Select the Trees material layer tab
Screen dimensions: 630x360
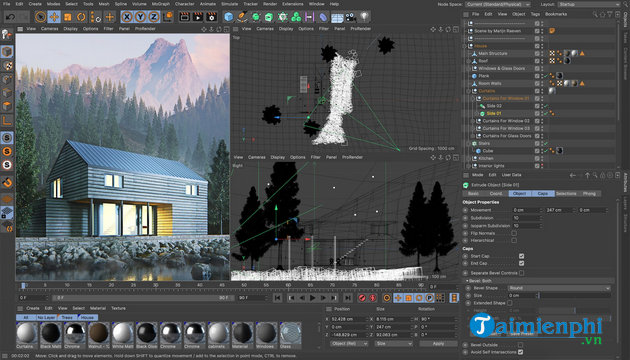tap(67, 317)
